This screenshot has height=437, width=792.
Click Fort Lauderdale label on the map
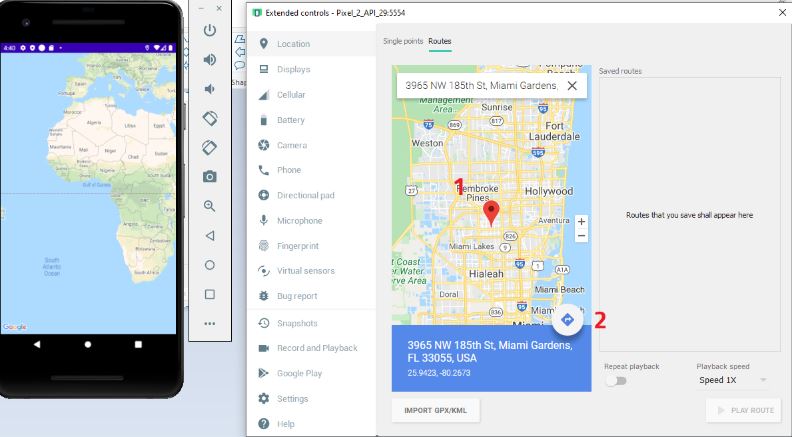(x=554, y=131)
